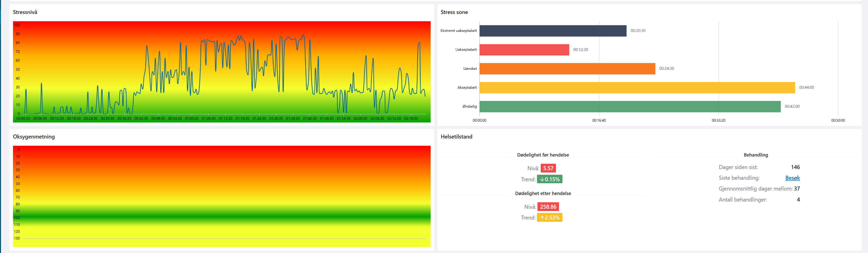Click the Behandling section heading
The height and width of the screenshot is (253, 868).
tap(755, 155)
